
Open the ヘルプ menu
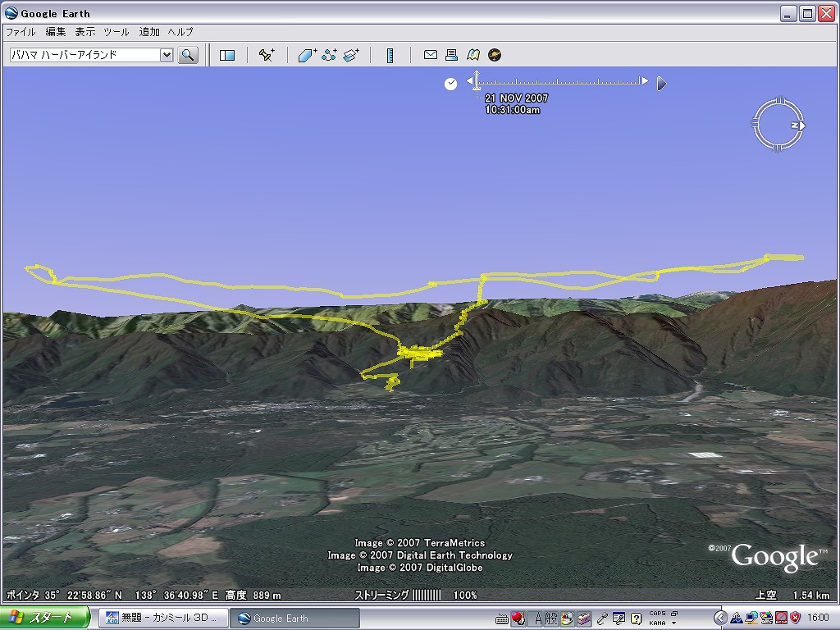(x=180, y=32)
